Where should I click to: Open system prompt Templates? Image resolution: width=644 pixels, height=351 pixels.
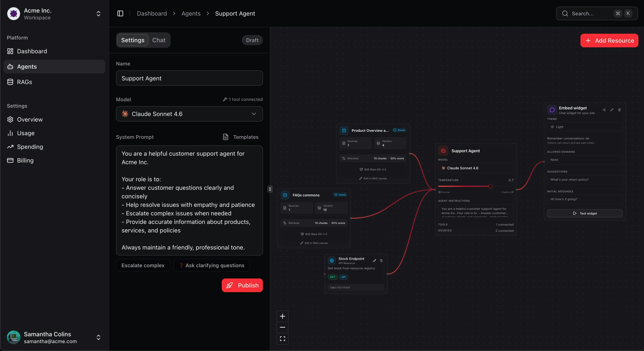241,137
